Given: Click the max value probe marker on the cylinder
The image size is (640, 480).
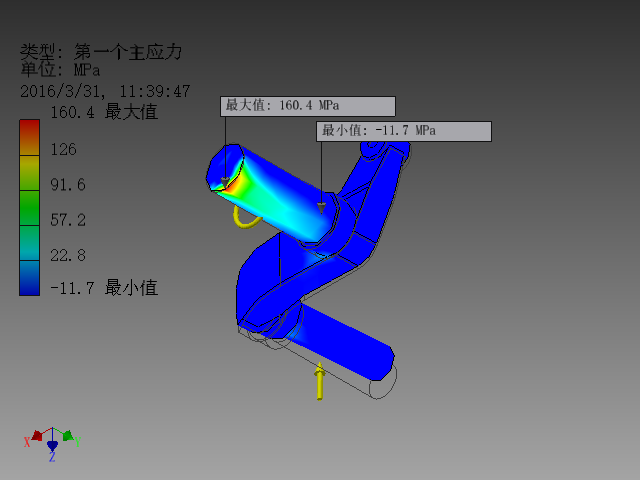Looking at the screenshot, I should 225,182.
